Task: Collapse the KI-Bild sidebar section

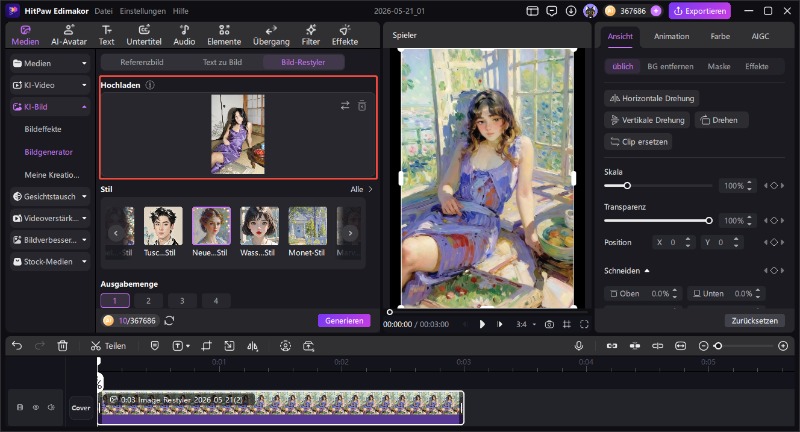Action: (50, 107)
